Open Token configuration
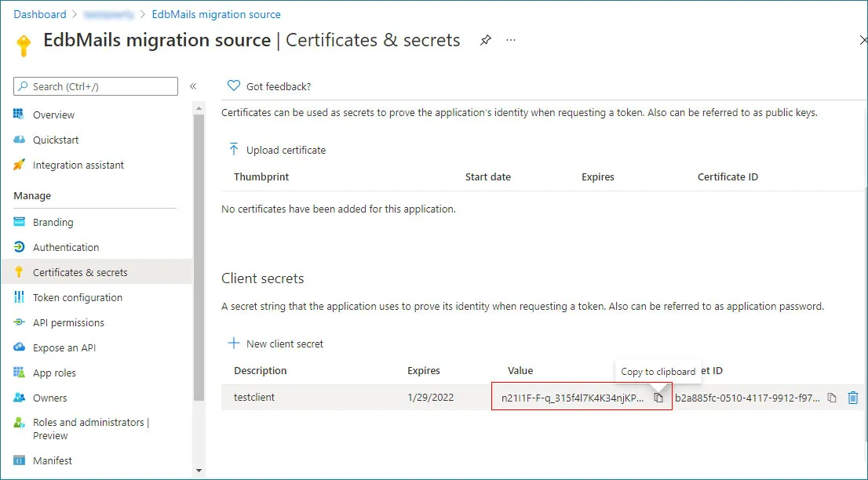 pyautogui.click(x=78, y=297)
